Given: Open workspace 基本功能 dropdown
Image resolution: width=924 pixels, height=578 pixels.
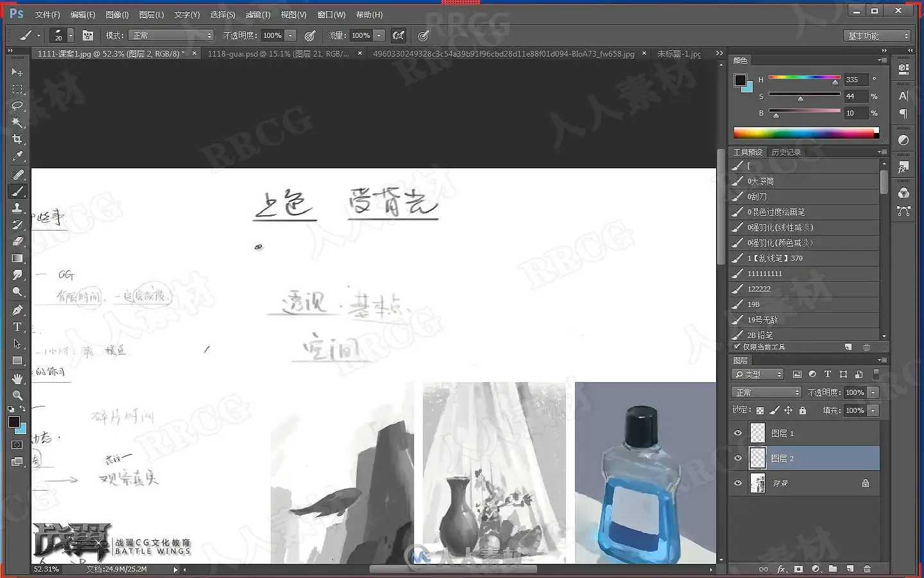Looking at the screenshot, I should coord(877,36).
